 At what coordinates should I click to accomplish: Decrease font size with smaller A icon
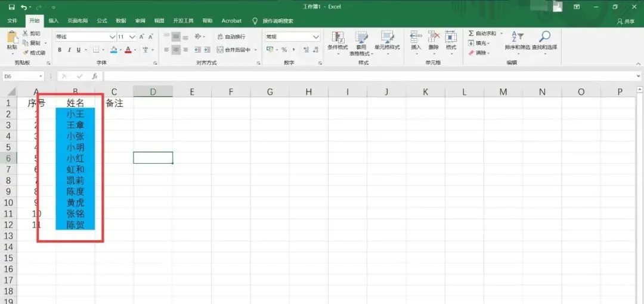coord(151,37)
